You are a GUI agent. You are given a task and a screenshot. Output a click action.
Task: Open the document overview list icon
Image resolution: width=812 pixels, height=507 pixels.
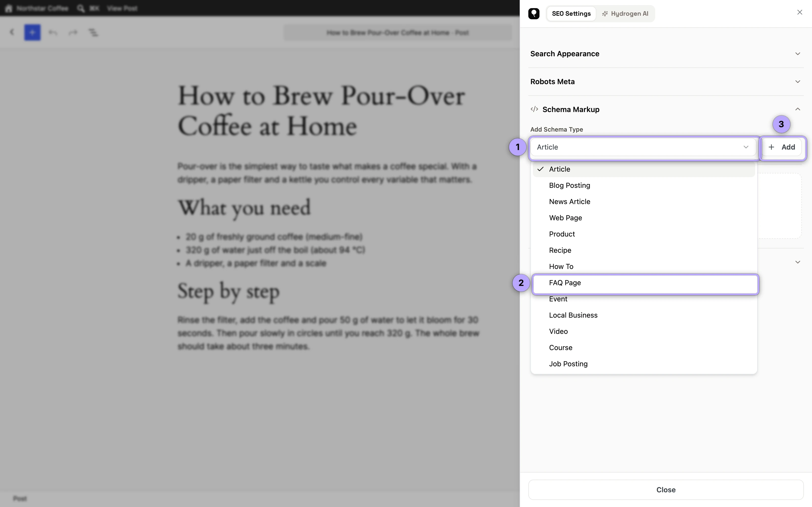pos(93,32)
